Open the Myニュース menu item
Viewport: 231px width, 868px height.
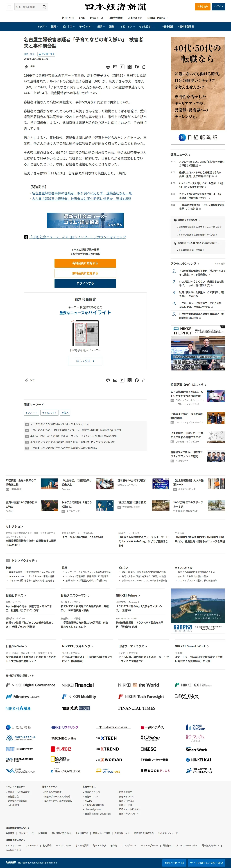97,18
